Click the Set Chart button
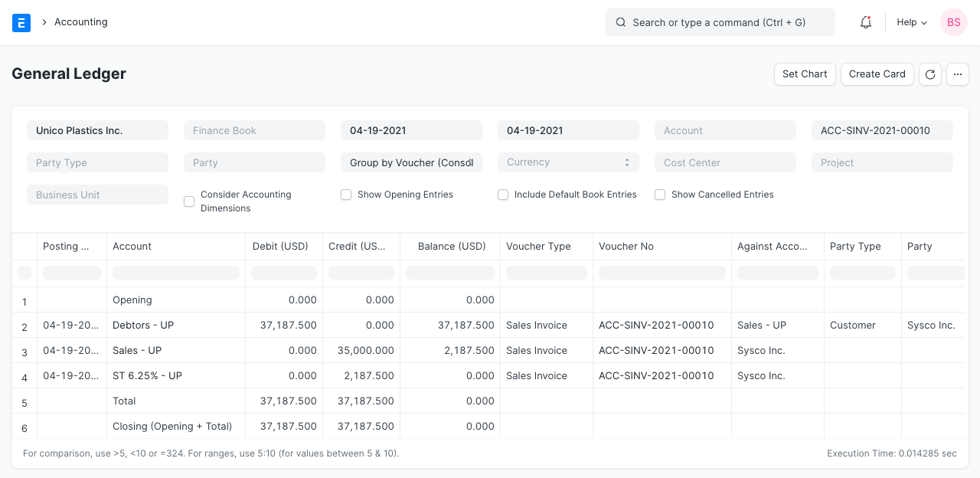The height and width of the screenshot is (478, 980). coord(805,74)
